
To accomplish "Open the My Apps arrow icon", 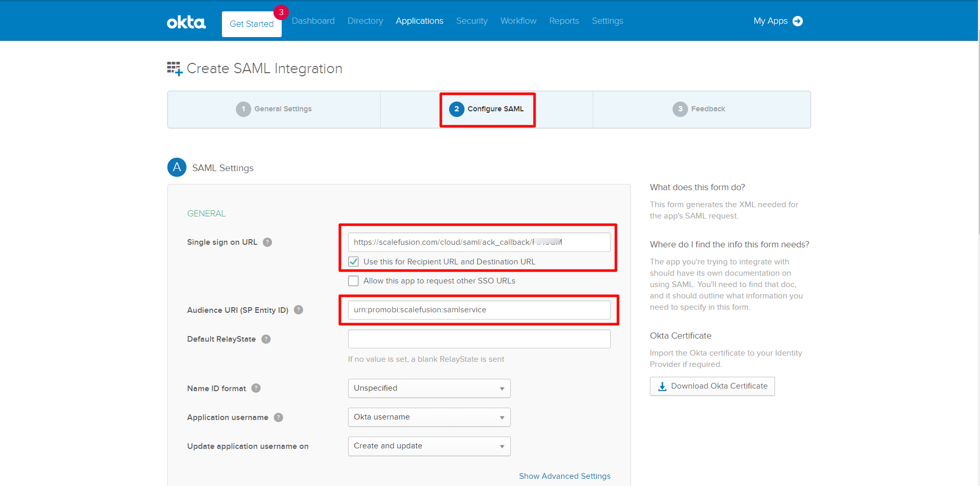I will click(x=798, y=21).
